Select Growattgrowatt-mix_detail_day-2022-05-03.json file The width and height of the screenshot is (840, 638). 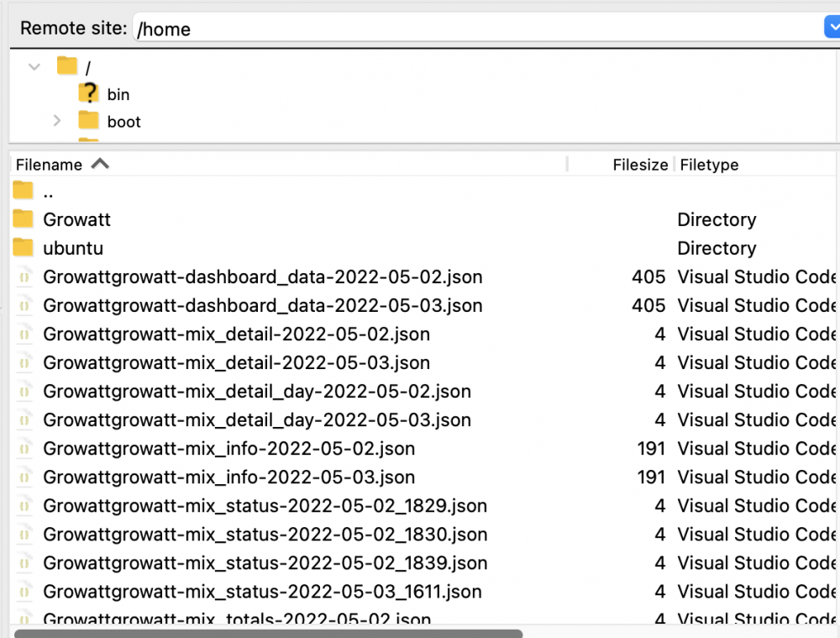(256, 419)
